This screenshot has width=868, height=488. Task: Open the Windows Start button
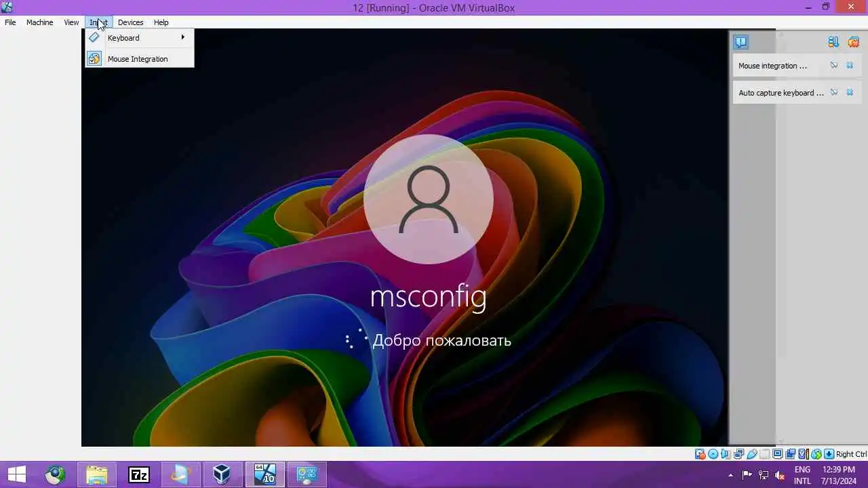(x=17, y=474)
